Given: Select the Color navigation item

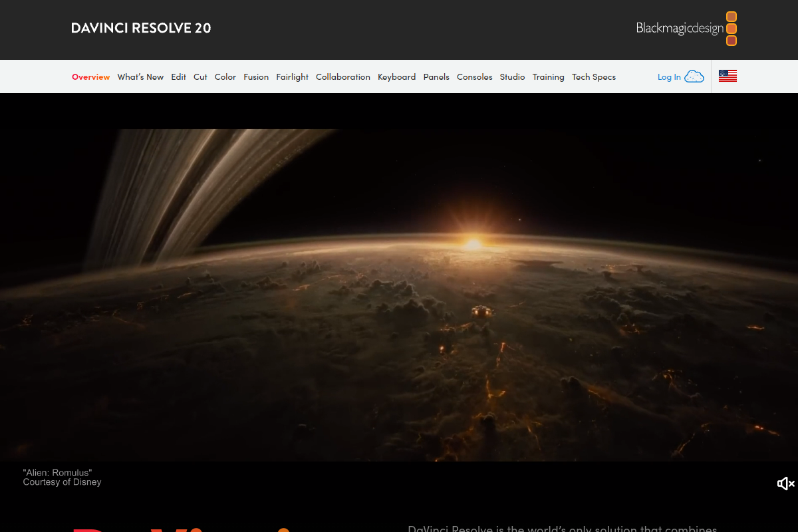Looking at the screenshot, I should [225, 76].
